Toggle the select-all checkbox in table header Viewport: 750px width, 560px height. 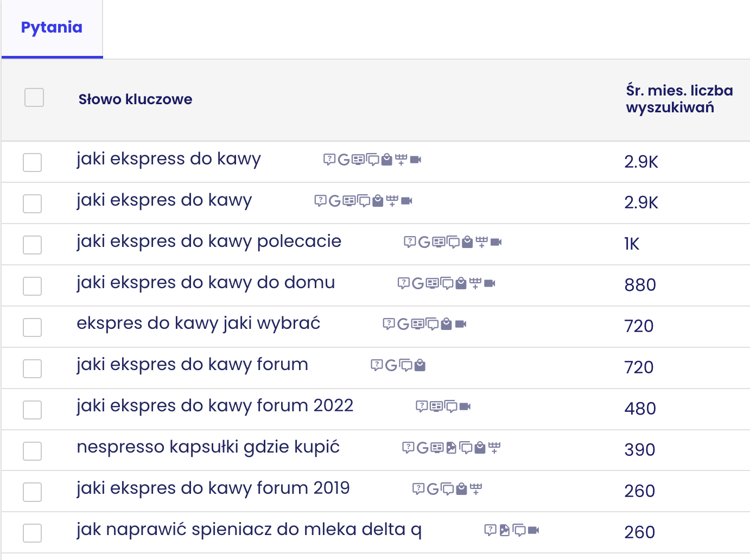tap(34, 98)
